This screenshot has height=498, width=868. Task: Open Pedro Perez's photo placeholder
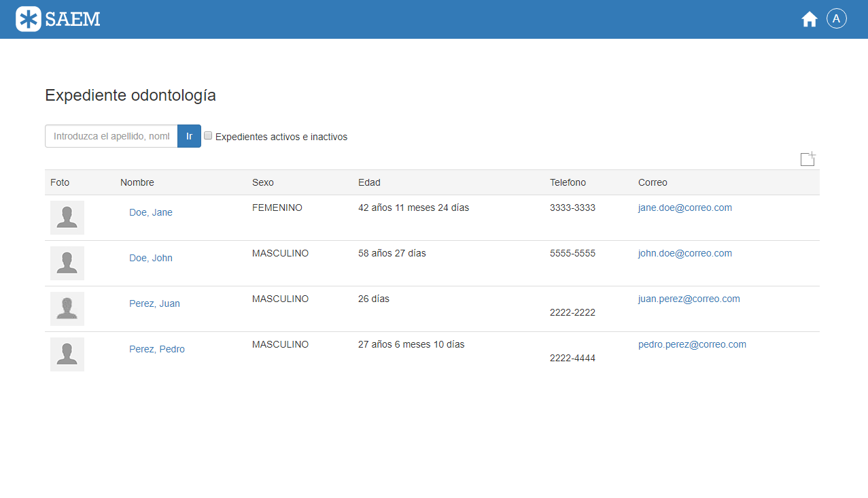[67, 354]
